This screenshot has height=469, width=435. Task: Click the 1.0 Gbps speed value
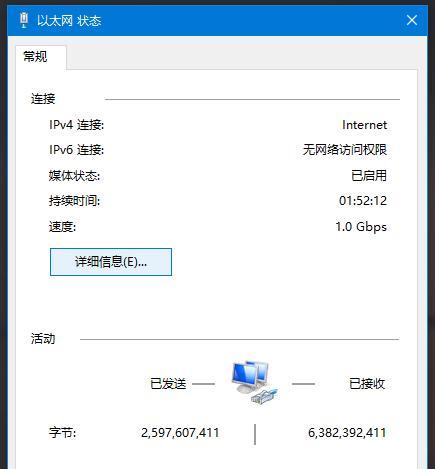click(x=361, y=227)
